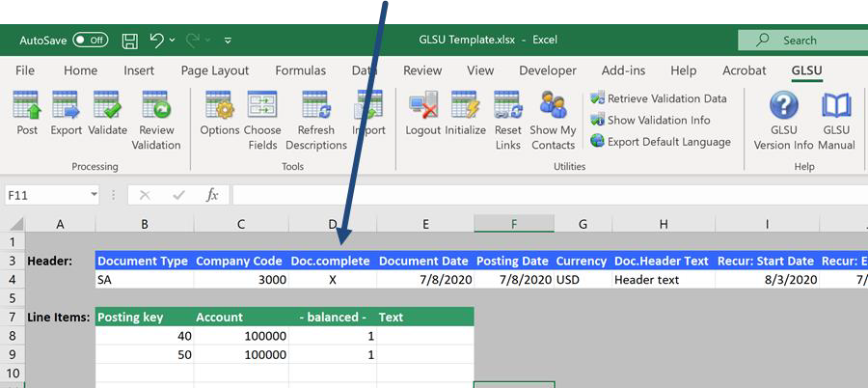
Task: Open Review Validation
Action: (156, 121)
